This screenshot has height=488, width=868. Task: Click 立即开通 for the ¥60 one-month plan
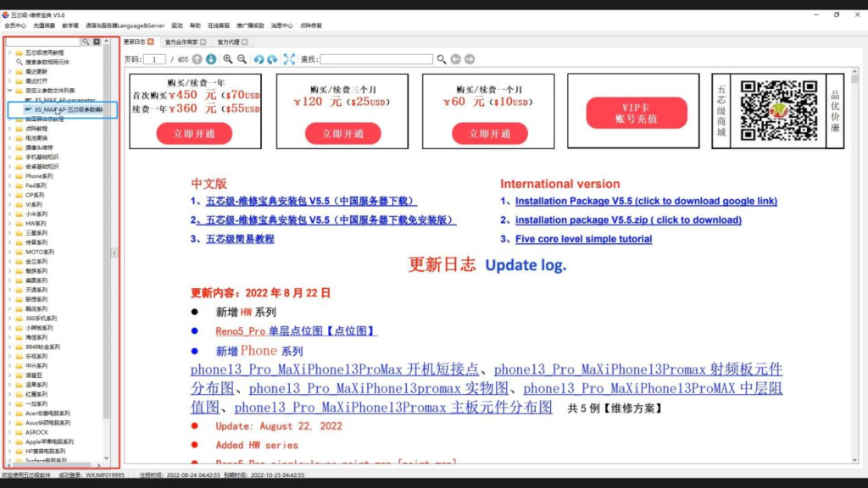(x=490, y=133)
